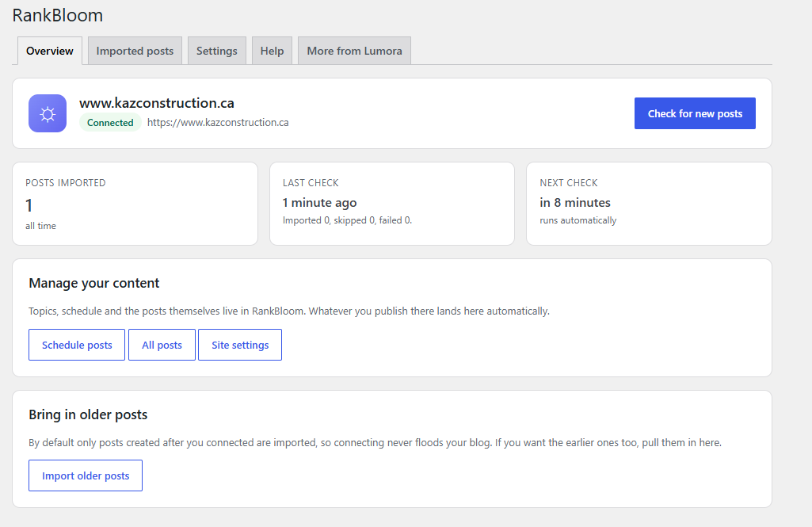Click the 'in 8 minutes' value
This screenshot has width=812, height=527.
tap(575, 203)
